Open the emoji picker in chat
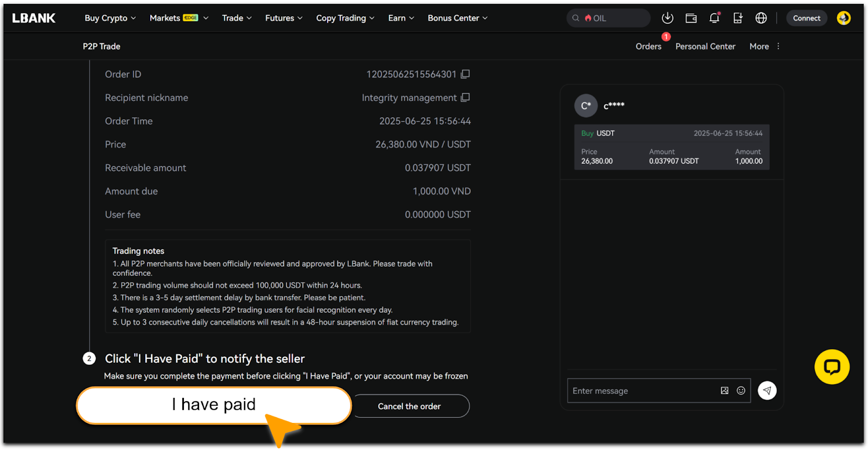The image size is (868, 450). pyautogui.click(x=741, y=390)
